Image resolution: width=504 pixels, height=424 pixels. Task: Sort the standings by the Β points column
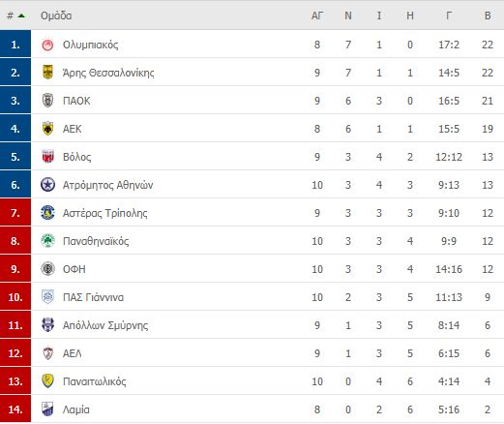[488, 15]
